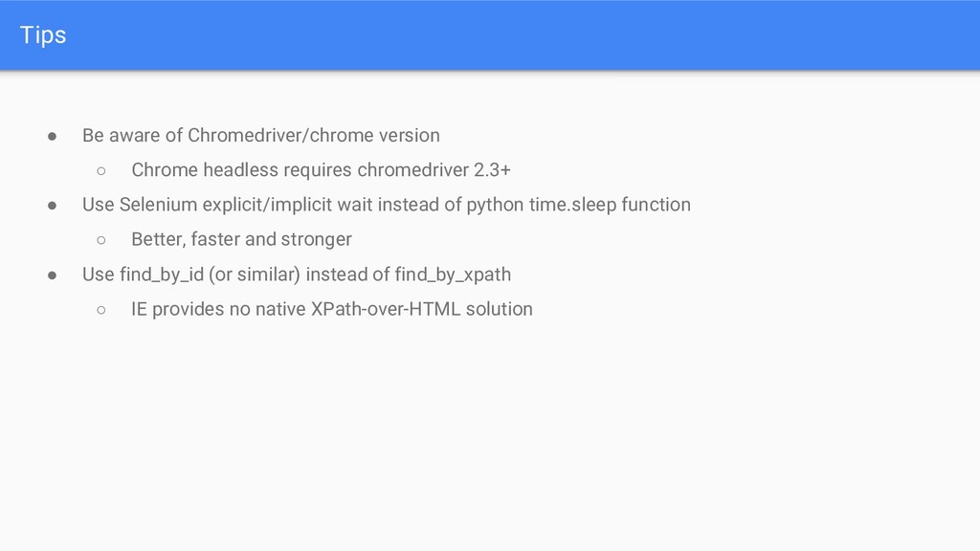
Task: Select the Better, faster and stronger line
Action: (x=241, y=239)
